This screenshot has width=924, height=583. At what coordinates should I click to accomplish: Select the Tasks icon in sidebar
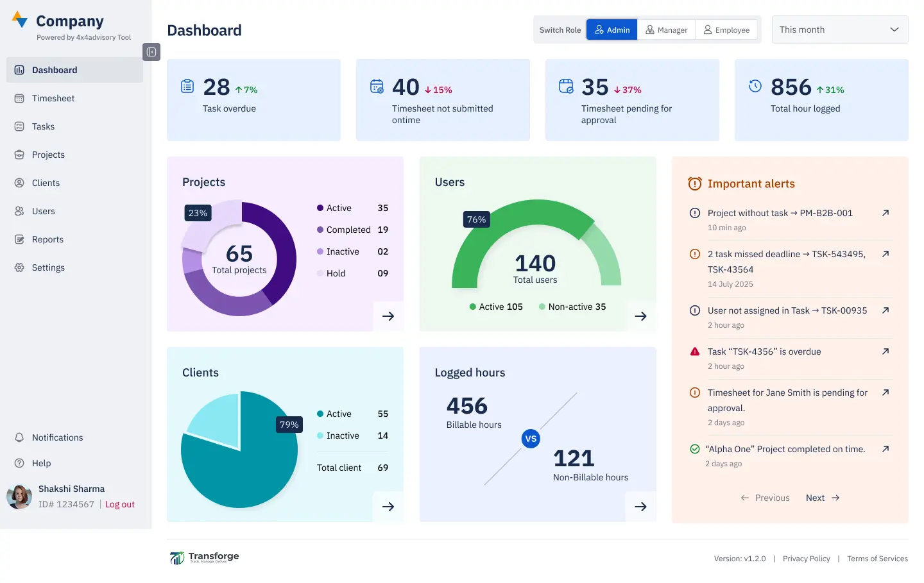point(19,126)
